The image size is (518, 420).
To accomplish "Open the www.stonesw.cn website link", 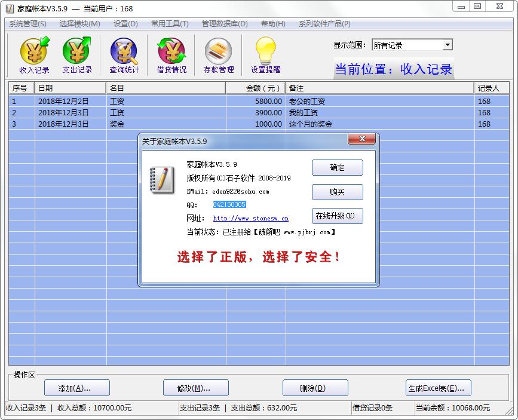I will click(250, 219).
